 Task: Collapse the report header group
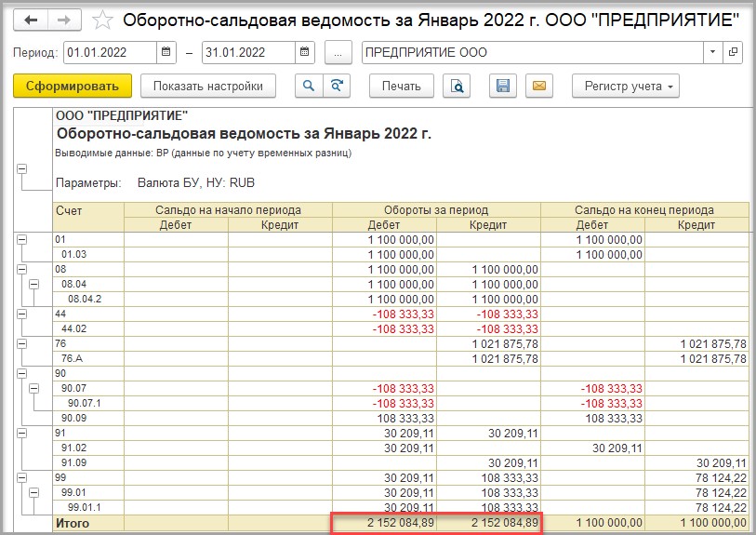click(21, 168)
